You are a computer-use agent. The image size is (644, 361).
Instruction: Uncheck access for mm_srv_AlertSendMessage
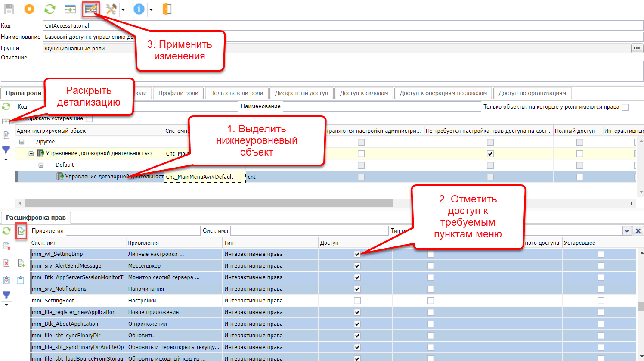[357, 266]
